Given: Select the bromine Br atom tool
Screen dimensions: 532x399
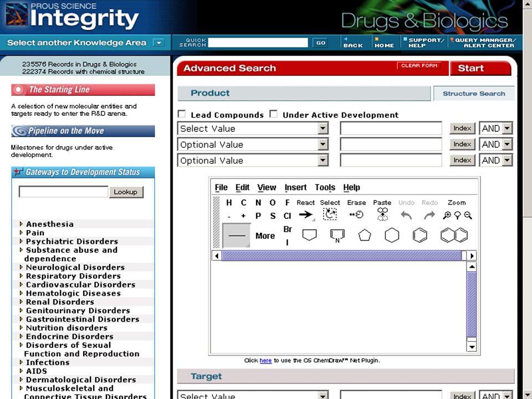Looking at the screenshot, I should pos(288,229).
